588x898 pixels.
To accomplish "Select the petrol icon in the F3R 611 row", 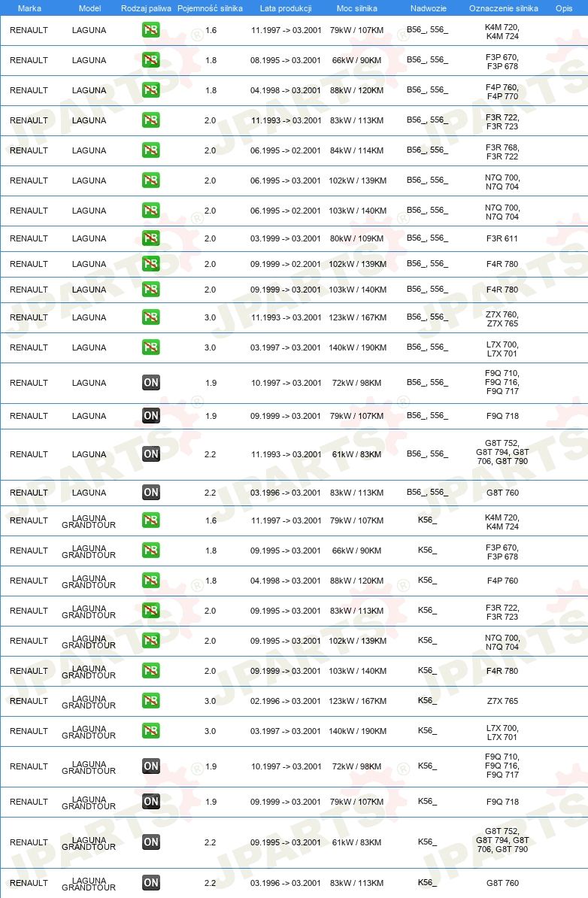I will pyautogui.click(x=151, y=238).
